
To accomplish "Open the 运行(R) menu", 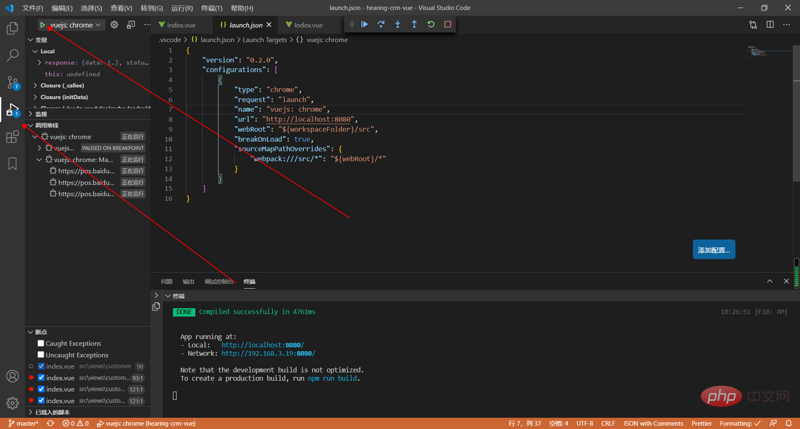I will point(182,8).
